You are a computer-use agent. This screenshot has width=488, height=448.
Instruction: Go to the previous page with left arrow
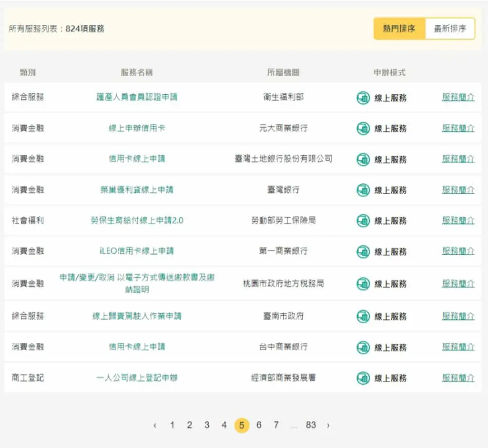155,425
